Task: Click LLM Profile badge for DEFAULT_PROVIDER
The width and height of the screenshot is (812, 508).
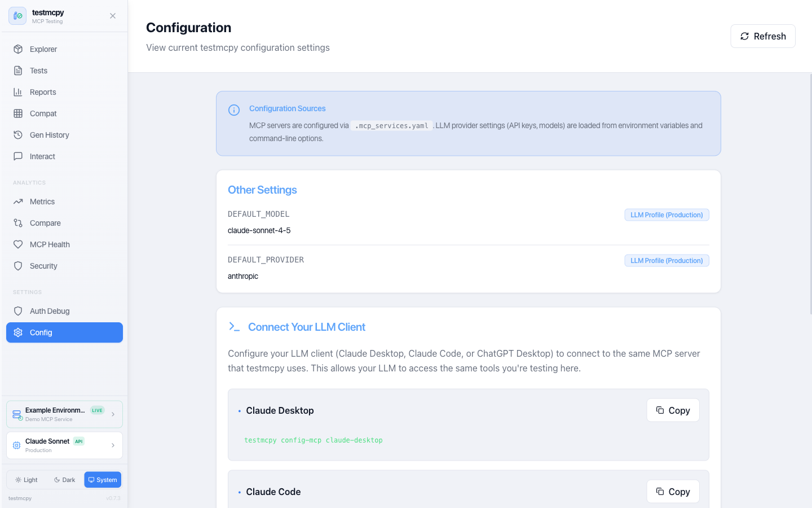Action: coord(667,261)
